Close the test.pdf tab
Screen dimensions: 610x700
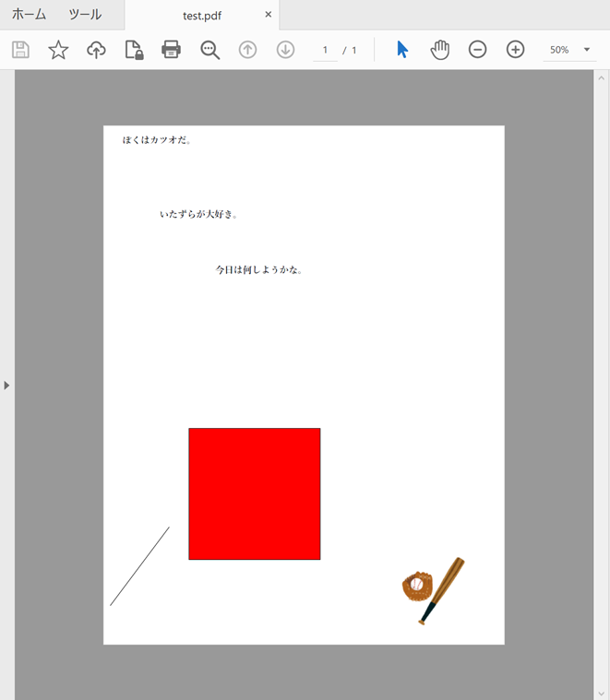point(269,15)
